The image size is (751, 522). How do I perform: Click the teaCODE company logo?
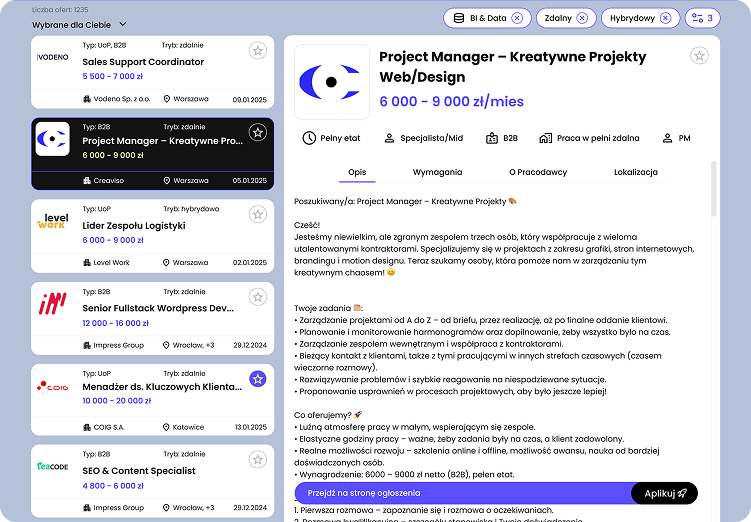coord(53,466)
